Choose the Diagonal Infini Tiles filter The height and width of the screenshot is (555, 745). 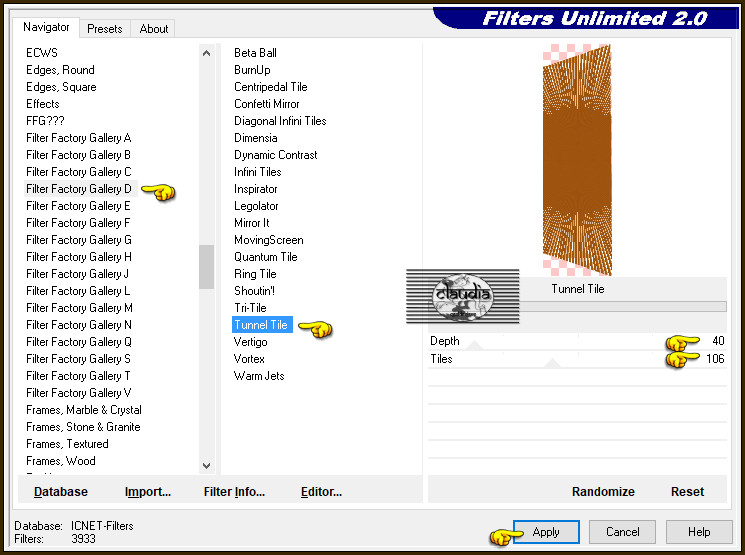[280, 121]
